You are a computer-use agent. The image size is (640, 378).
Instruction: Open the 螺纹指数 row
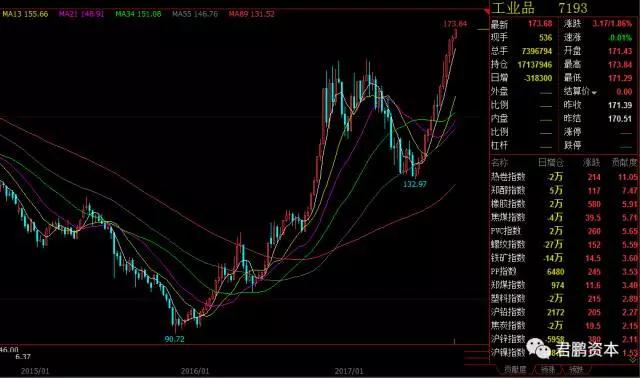click(x=564, y=245)
